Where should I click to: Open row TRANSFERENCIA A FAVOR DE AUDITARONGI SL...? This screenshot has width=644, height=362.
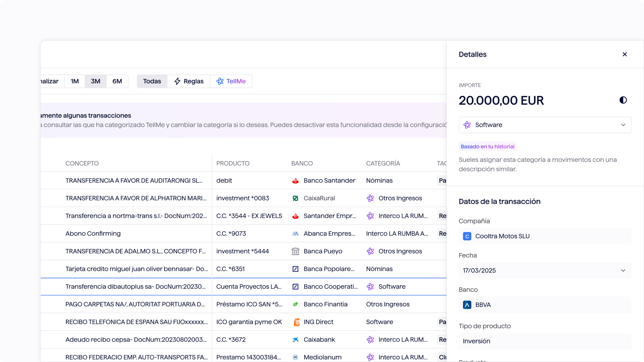tap(244, 180)
